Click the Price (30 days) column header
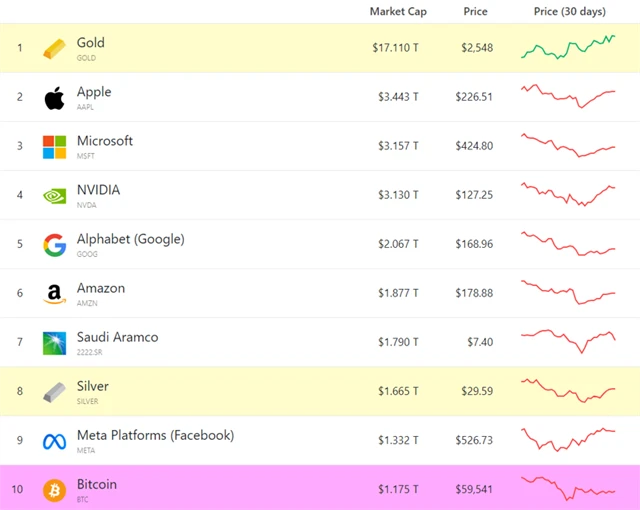The height and width of the screenshot is (510, 640). (x=569, y=12)
